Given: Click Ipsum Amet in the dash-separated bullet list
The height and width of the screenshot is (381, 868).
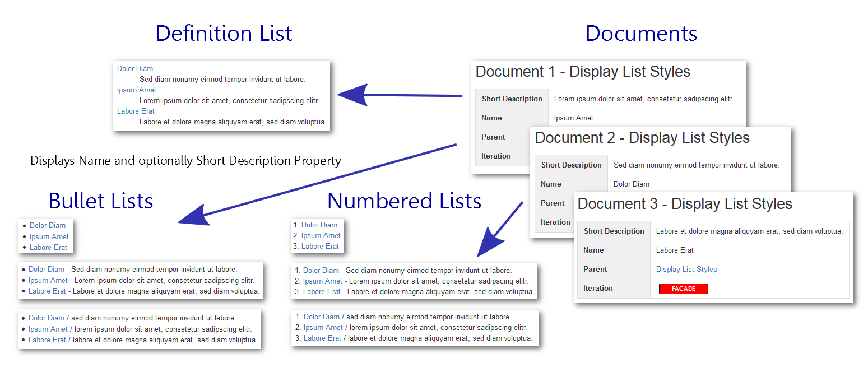Looking at the screenshot, I should pyautogui.click(x=48, y=281).
